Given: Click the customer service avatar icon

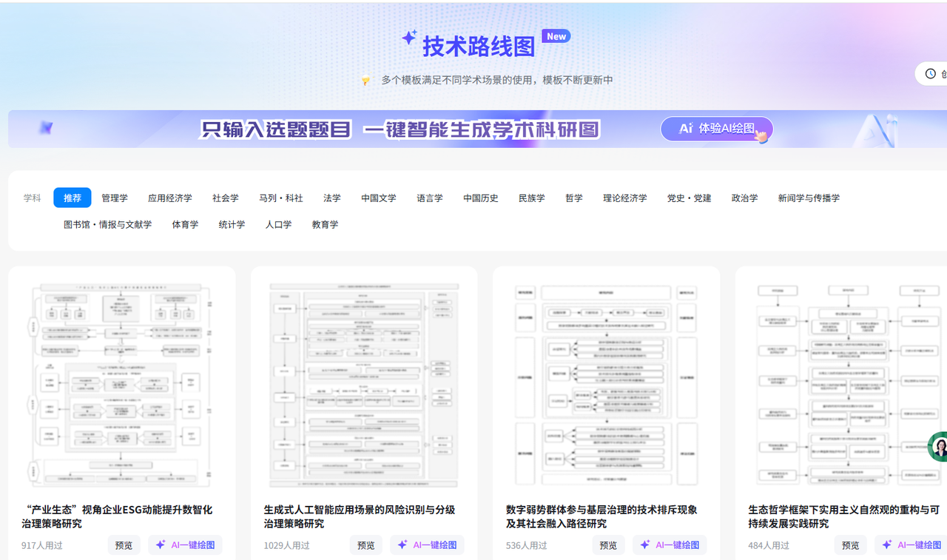Looking at the screenshot, I should (940, 447).
